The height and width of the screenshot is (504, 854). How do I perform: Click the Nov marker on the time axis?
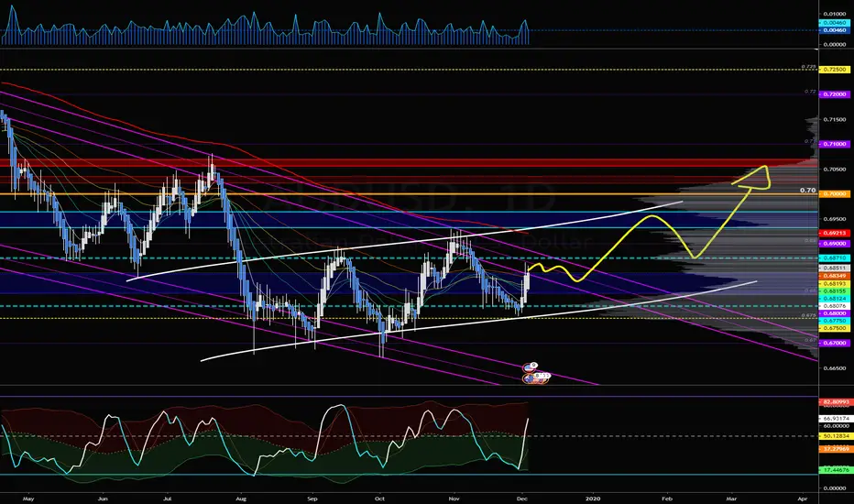[454, 498]
